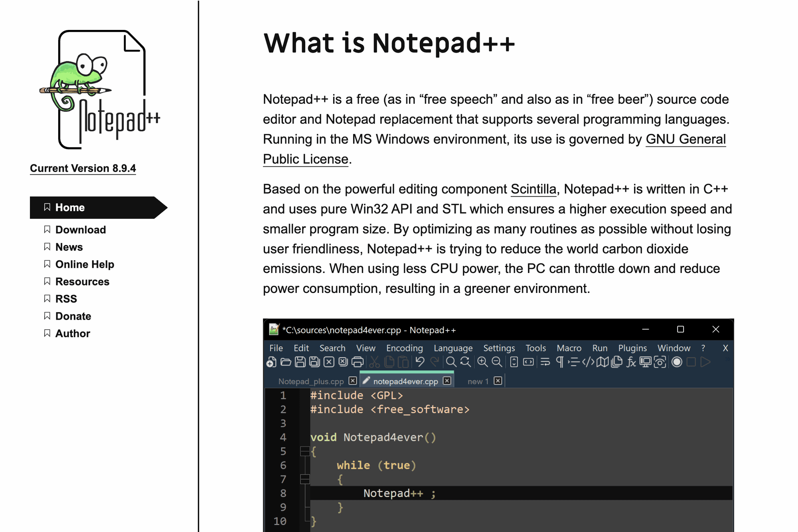Image resolution: width=798 pixels, height=532 pixels.
Task: Click the Playback macro triangle icon
Action: 705,362
